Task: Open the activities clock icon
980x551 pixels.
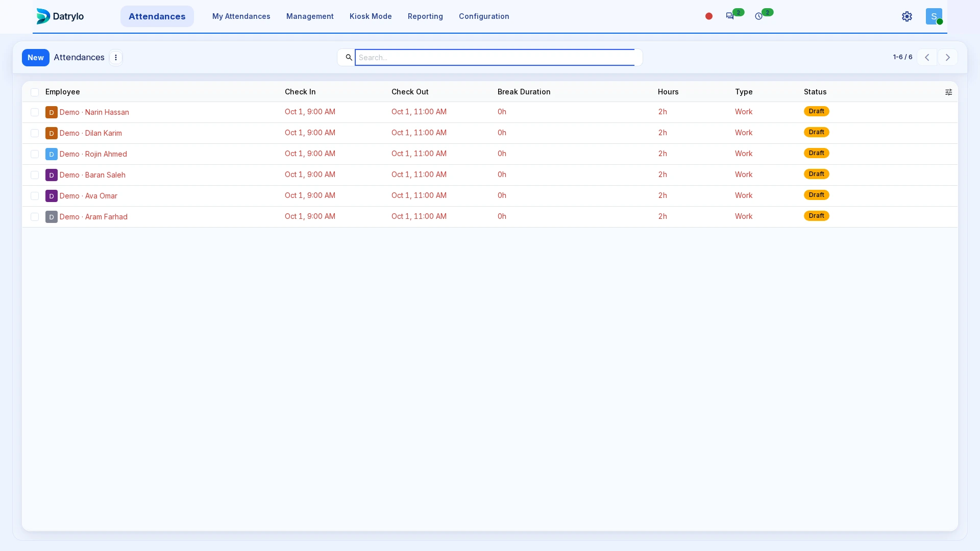Action: click(759, 16)
